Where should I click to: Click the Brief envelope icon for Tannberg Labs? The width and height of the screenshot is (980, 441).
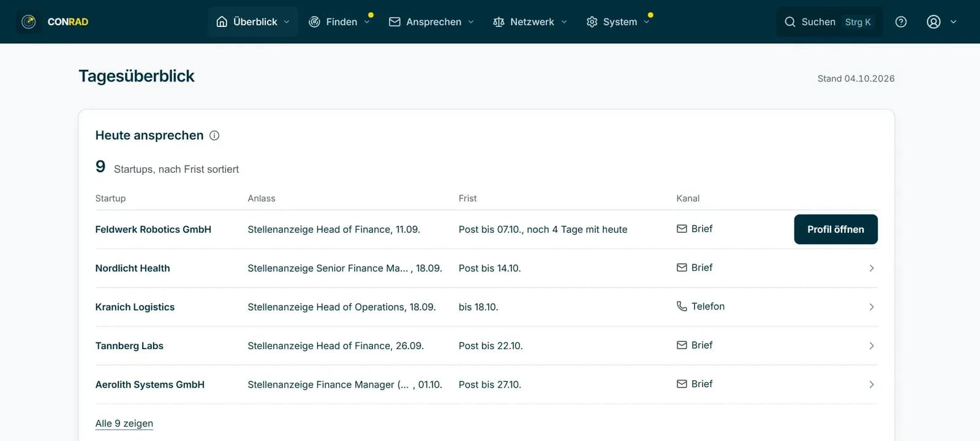pos(682,345)
